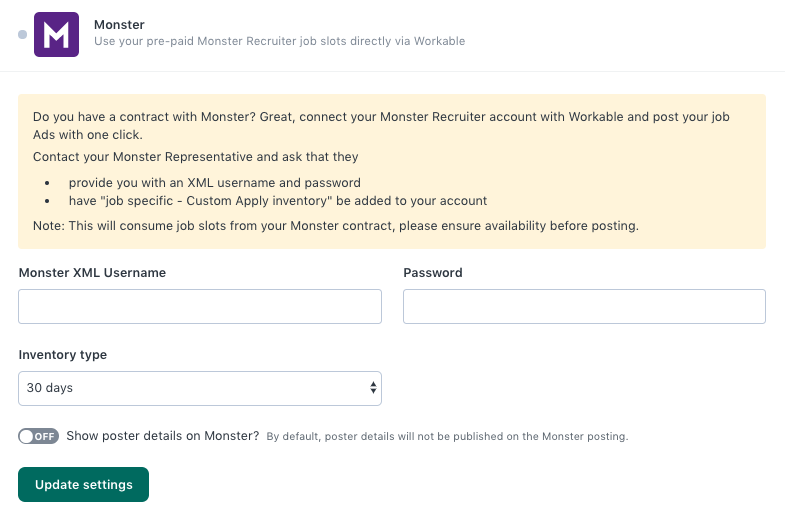The width and height of the screenshot is (785, 519).
Task: Save with the Update settings button
Action: [x=84, y=484]
